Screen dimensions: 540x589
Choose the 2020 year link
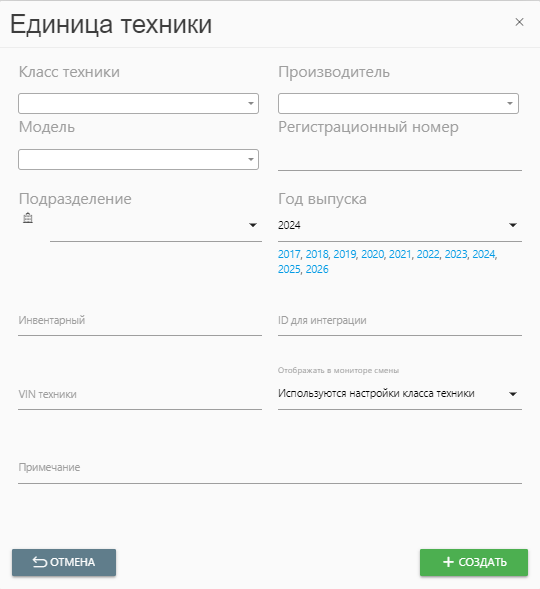(372, 254)
